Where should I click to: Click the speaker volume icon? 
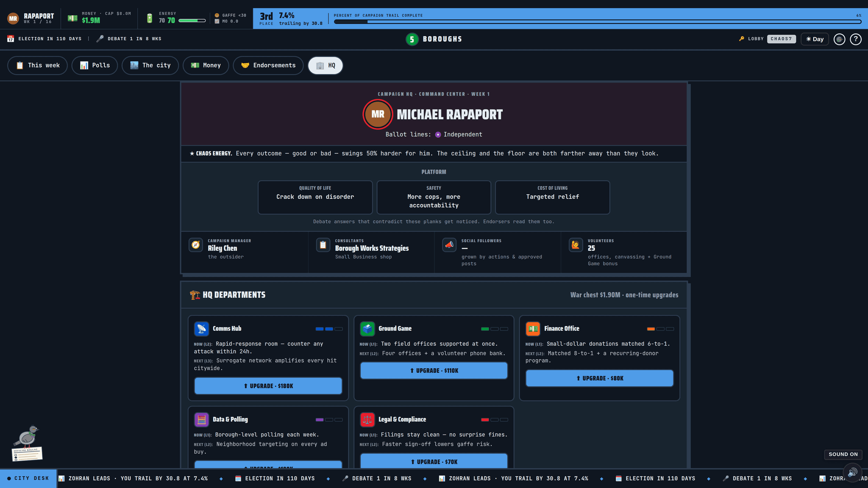pyautogui.click(x=852, y=473)
